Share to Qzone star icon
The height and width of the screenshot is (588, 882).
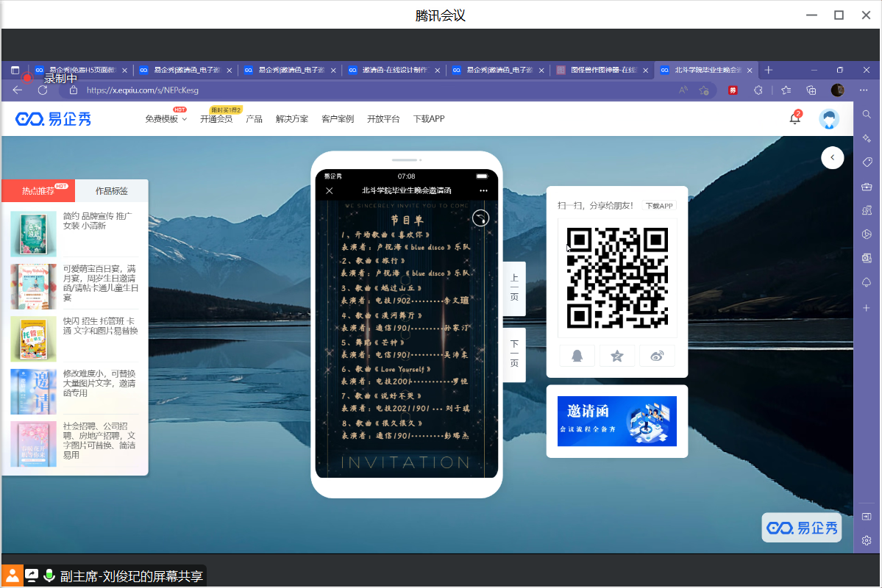click(617, 356)
